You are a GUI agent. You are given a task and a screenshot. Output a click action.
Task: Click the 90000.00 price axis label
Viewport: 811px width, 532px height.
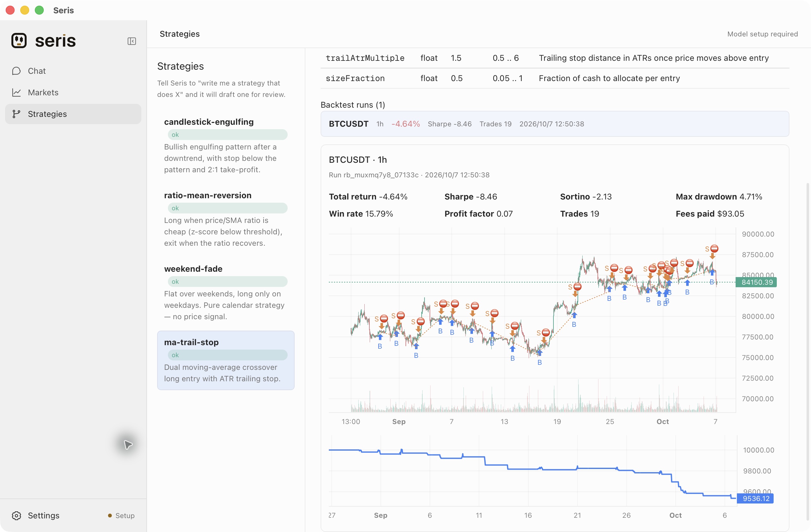tap(758, 234)
